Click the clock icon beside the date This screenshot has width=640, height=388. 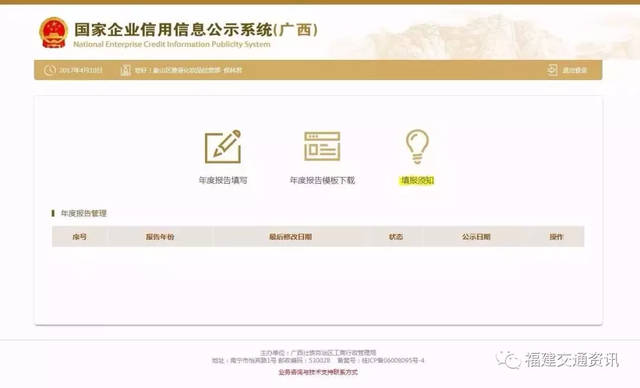click(x=50, y=70)
